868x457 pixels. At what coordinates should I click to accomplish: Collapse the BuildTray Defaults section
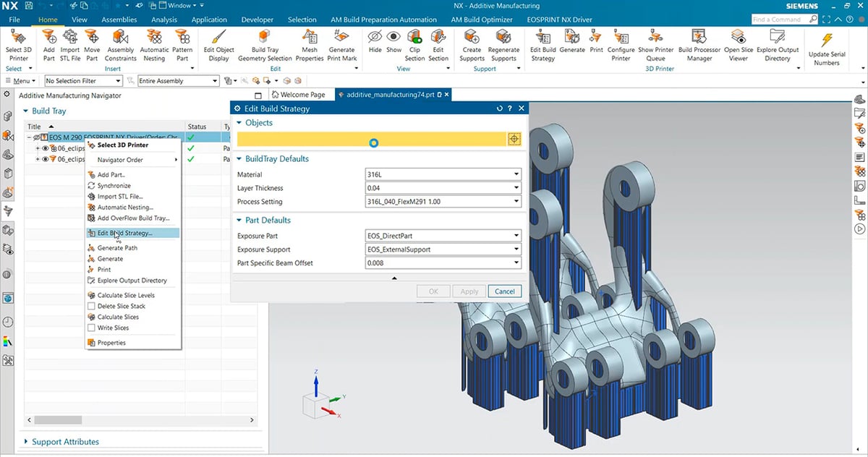(x=239, y=159)
